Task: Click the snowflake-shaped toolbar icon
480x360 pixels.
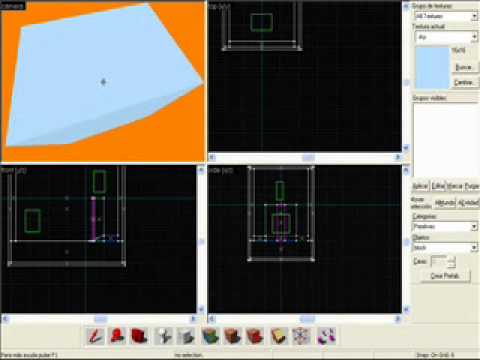Action: tap(301, 336)
